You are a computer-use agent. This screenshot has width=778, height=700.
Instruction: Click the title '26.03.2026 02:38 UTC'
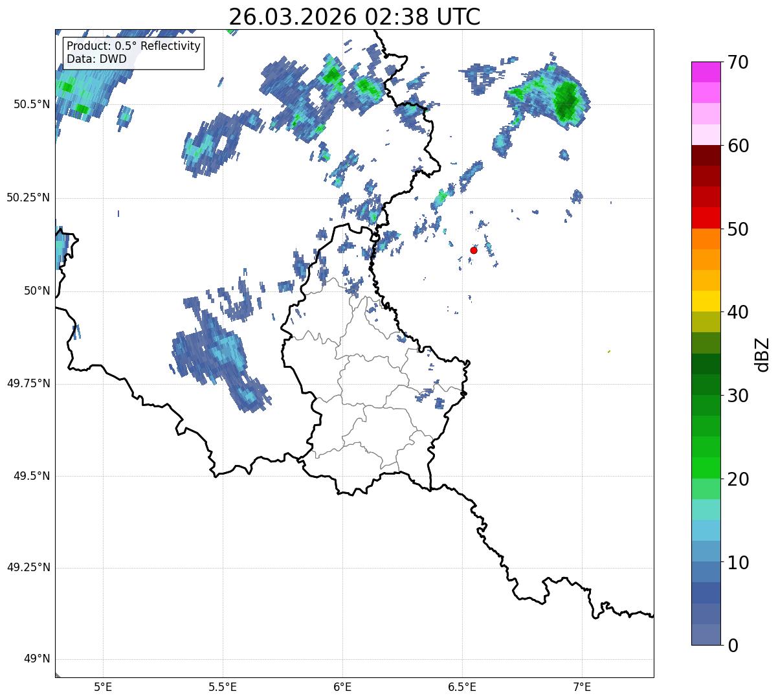[x=355, y=17]
